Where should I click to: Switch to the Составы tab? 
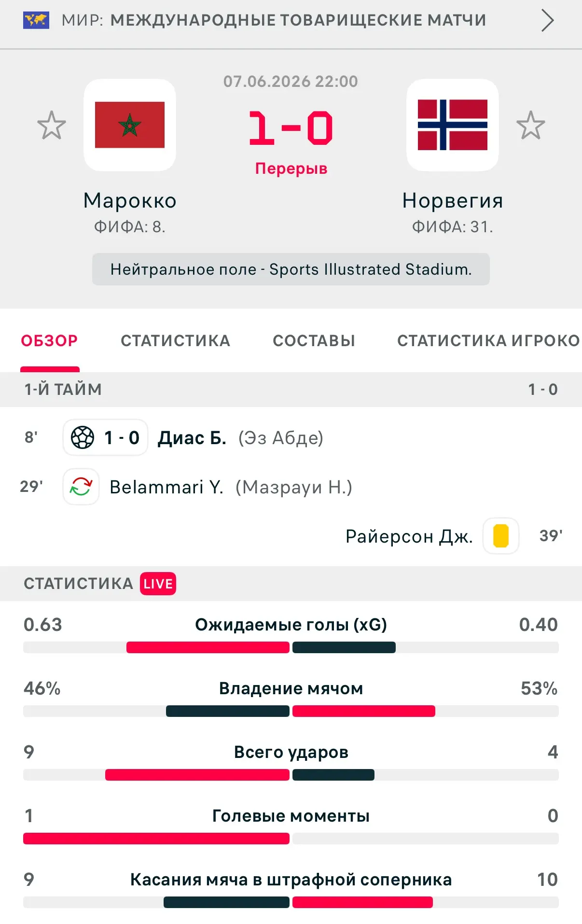click(x=314, y=341)
